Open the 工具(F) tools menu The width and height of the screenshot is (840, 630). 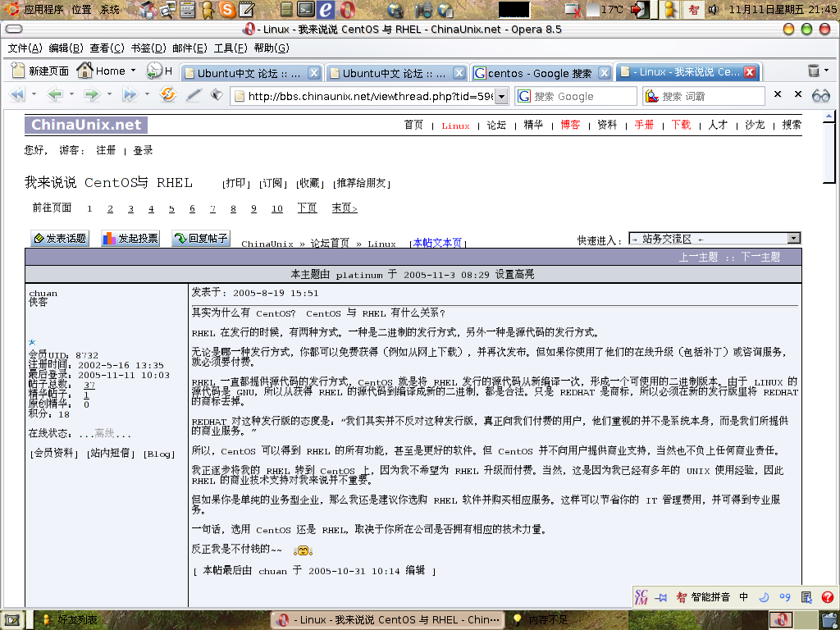[x=231, y=48]
